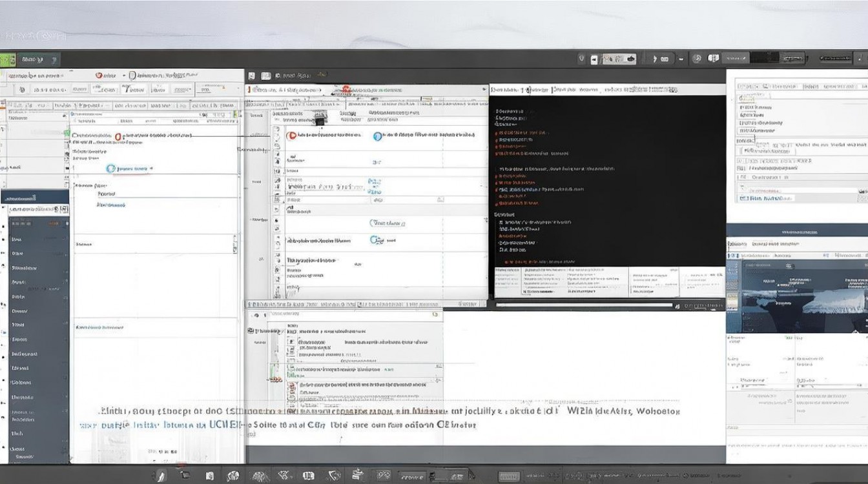Click the red play circle icon in the middle window
Viewport: 868px width, 484px height.
pyautogui.click(x=291, y=136)
